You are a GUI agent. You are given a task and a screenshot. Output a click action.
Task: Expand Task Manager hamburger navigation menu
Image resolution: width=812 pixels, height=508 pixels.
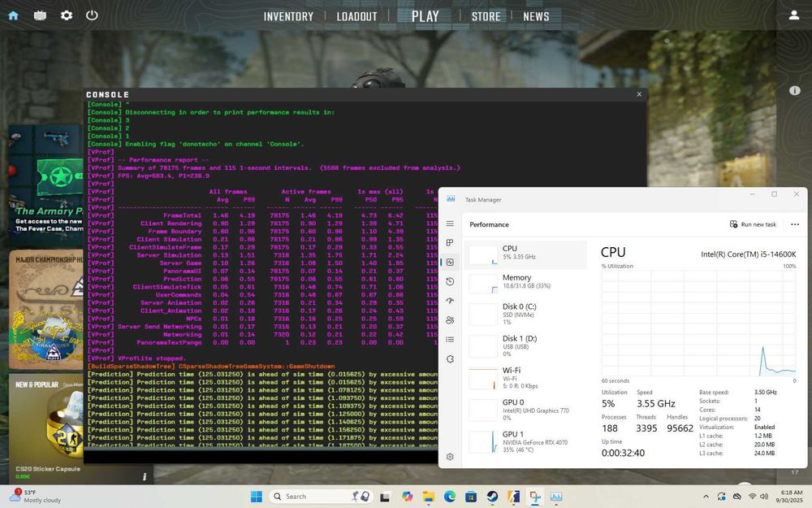coord(450,224)
